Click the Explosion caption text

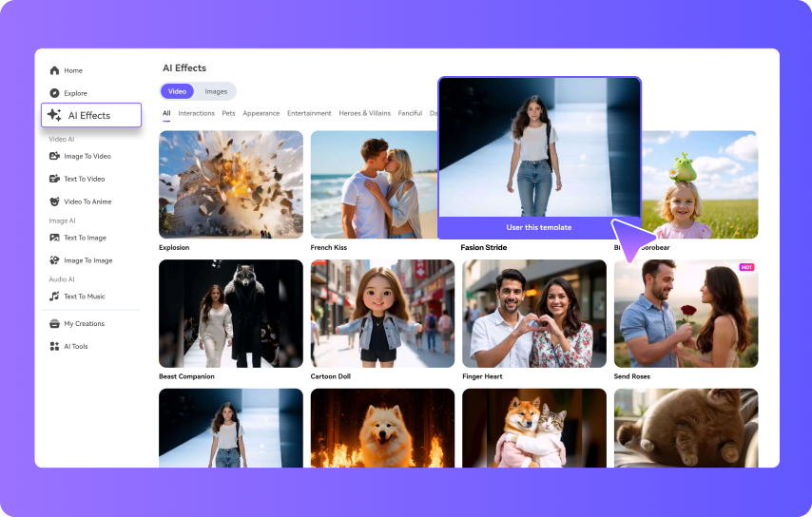pos(174,247)
